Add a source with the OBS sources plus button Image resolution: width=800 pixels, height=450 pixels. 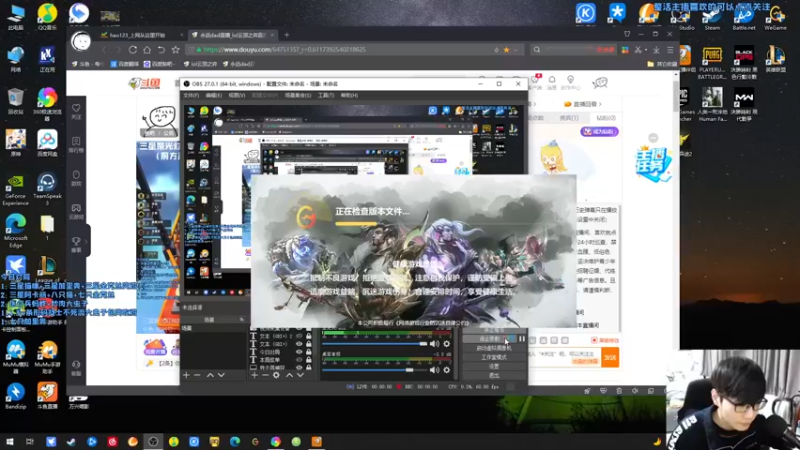[254, 375]
